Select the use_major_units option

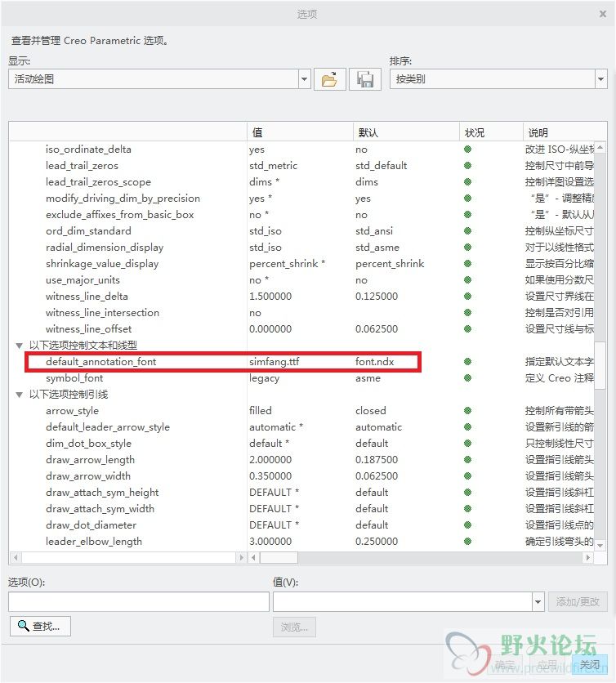[83, 280]
